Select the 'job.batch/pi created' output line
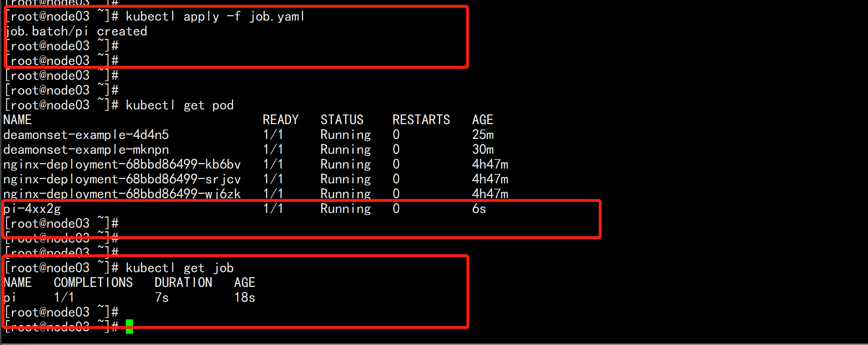Viewport: 868px width, 345px height. point(76,31)
